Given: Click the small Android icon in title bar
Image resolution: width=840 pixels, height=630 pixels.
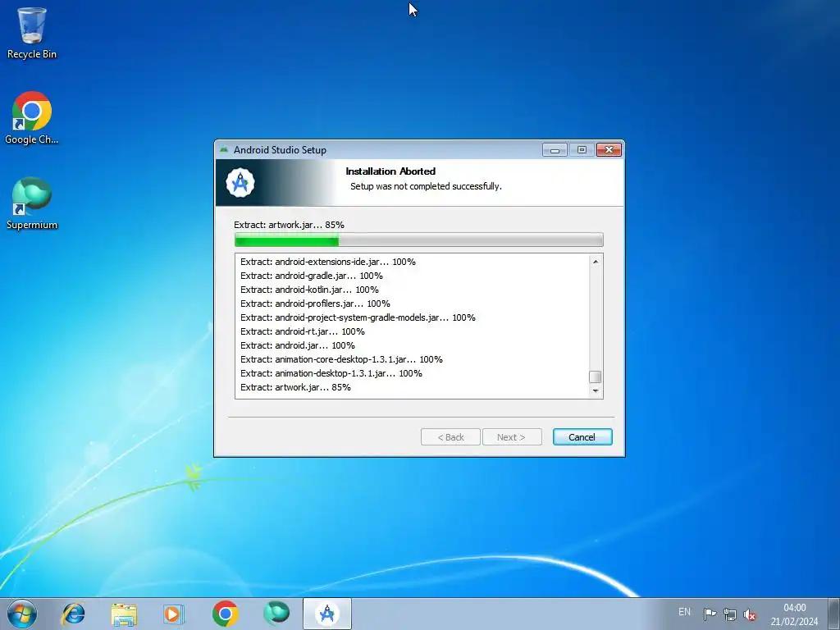Looking at the screenshot, I should point(224,149).
